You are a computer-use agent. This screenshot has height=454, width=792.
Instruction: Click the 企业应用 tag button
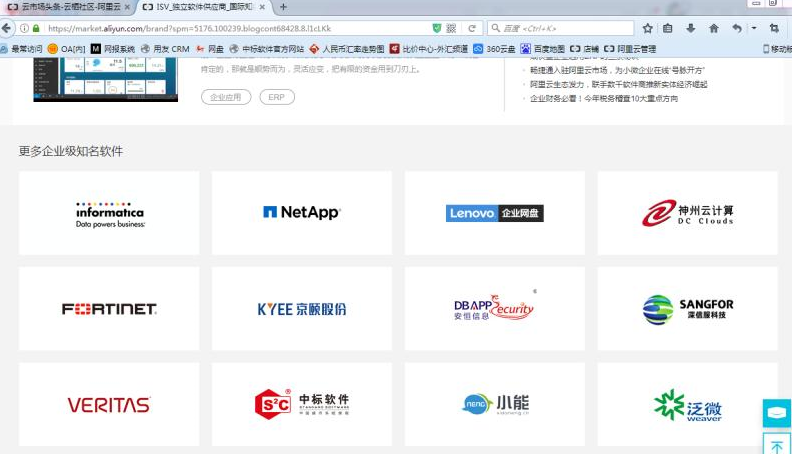[x=226, y=97]
